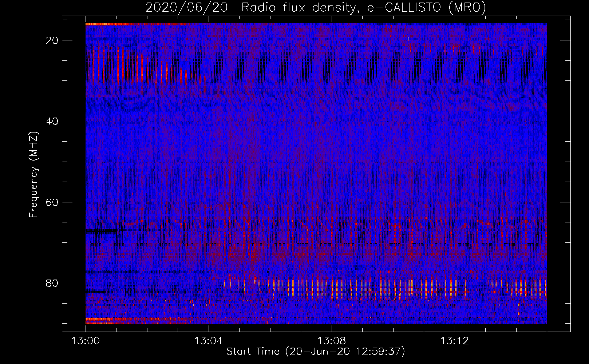
Task: Click the 40 MHz frequency tick label
Action: click(x=52, y=121)
